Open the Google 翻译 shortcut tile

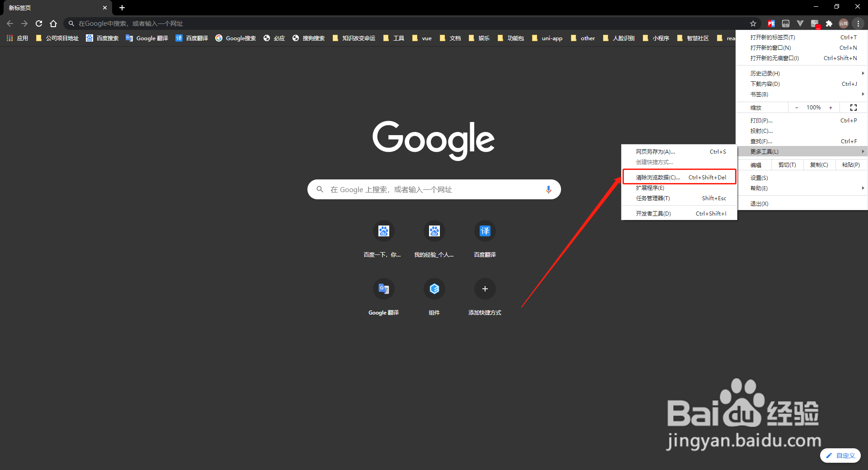383,297
